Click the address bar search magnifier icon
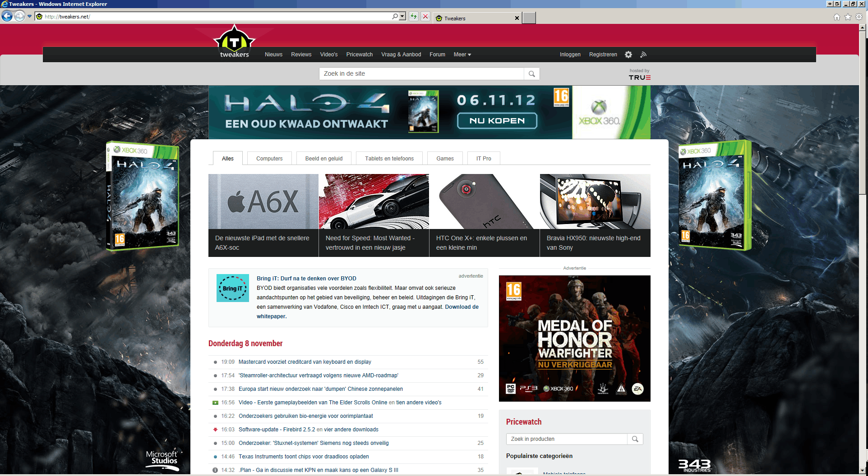This screenshot has width=868, height=476. click(x=395, y=17)
